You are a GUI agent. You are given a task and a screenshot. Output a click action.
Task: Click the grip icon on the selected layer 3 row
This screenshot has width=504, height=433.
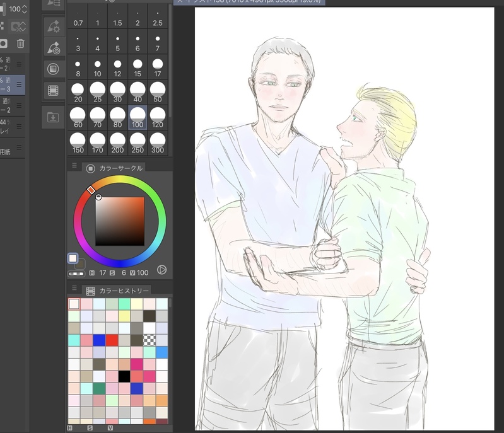pos(19,84)
